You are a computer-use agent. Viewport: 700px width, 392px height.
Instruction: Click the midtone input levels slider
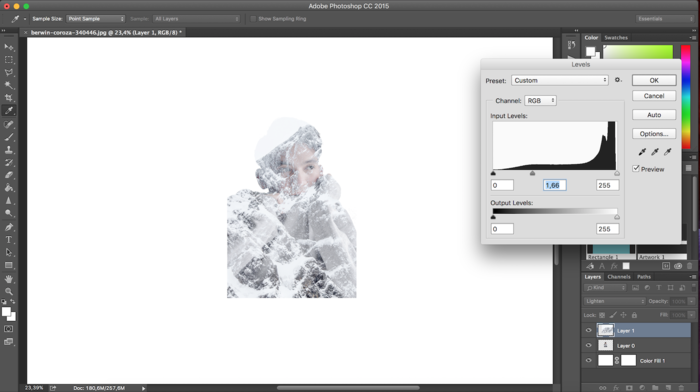532,173
